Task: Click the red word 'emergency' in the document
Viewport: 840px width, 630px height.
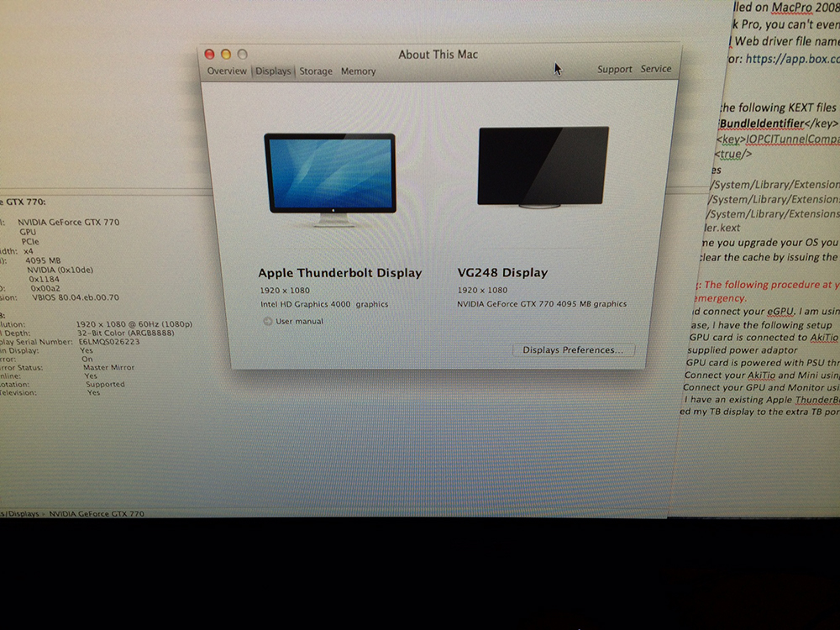Action: (x=719, y=298)
